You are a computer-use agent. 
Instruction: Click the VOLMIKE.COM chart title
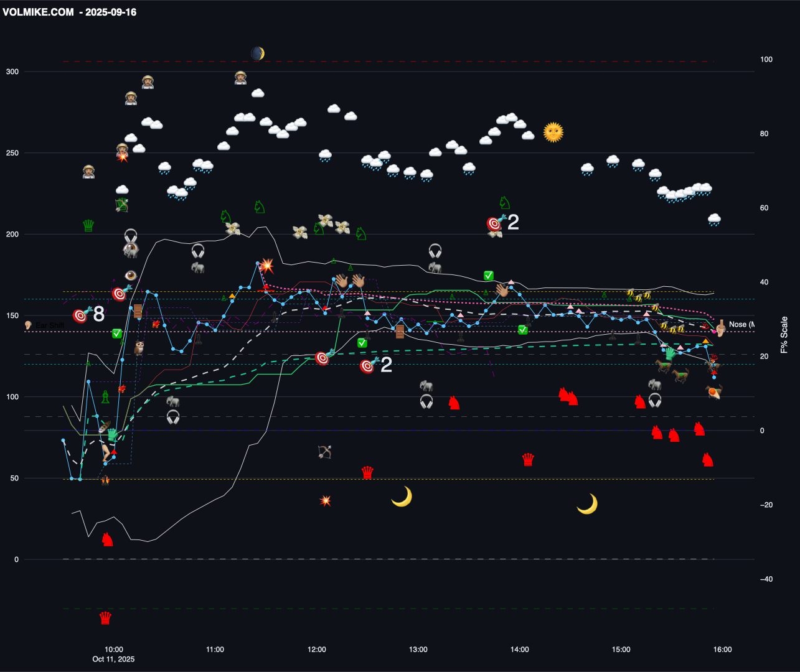38,12
